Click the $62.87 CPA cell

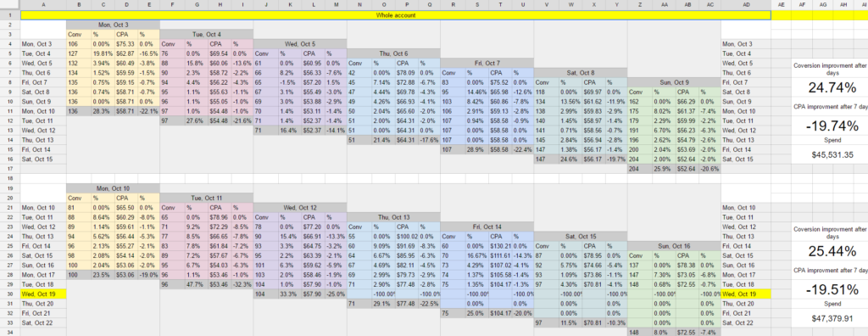(x=125, y=53)
